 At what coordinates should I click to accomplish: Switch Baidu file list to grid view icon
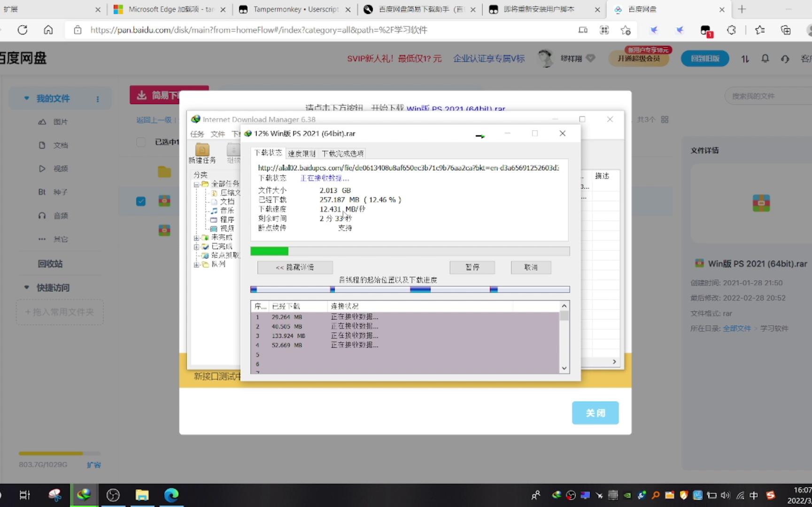pos(665,120)
